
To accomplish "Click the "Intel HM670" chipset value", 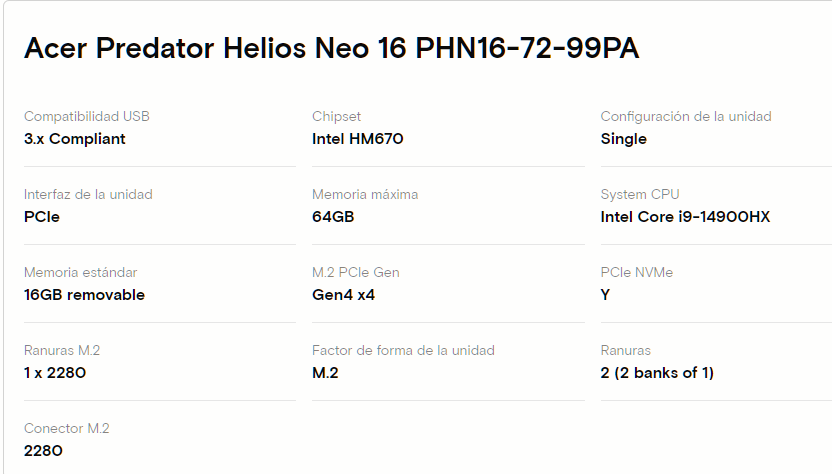I will coord(358,139).
